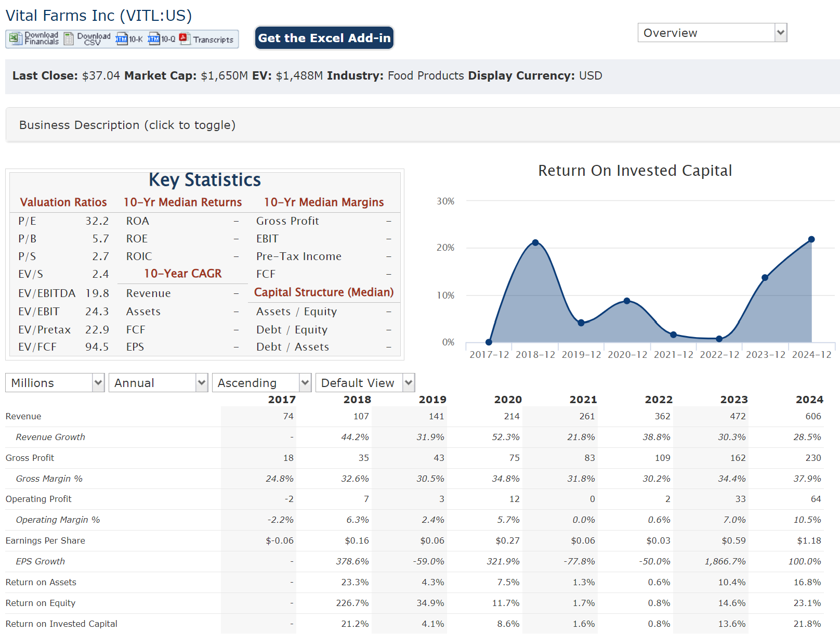Click the Download Financials link text
Screen dimensions: 840x644
point(42,38)
